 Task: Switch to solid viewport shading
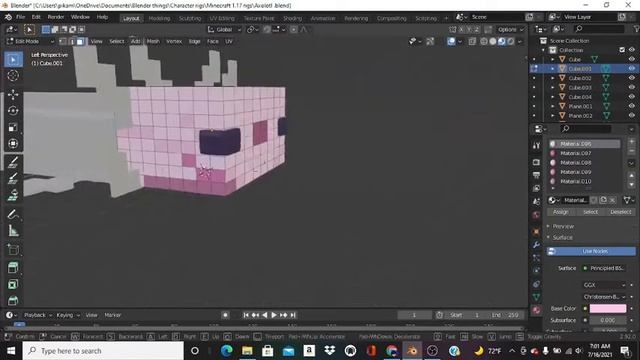click(493, 41)
